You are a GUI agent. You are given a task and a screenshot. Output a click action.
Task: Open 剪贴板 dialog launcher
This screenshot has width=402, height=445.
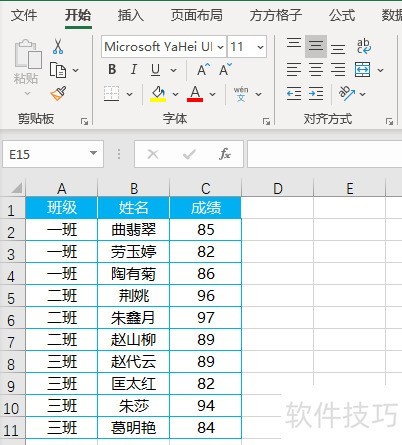pos(84,122)
